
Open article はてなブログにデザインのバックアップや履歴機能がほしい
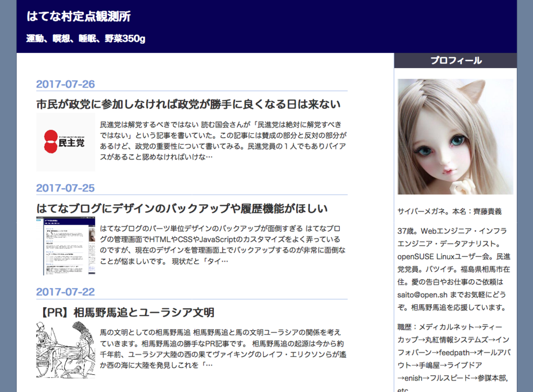(182, 208)
